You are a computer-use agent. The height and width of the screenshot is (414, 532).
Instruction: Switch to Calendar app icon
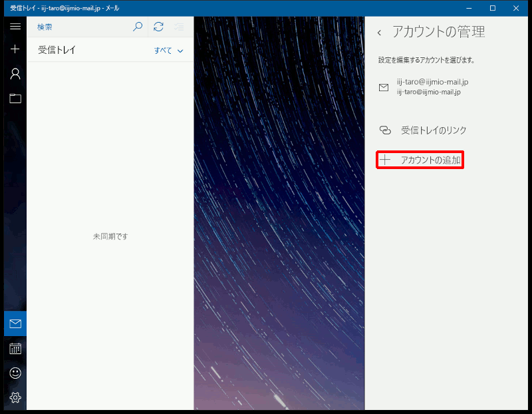pyautogui.click(x=15, y=349)
